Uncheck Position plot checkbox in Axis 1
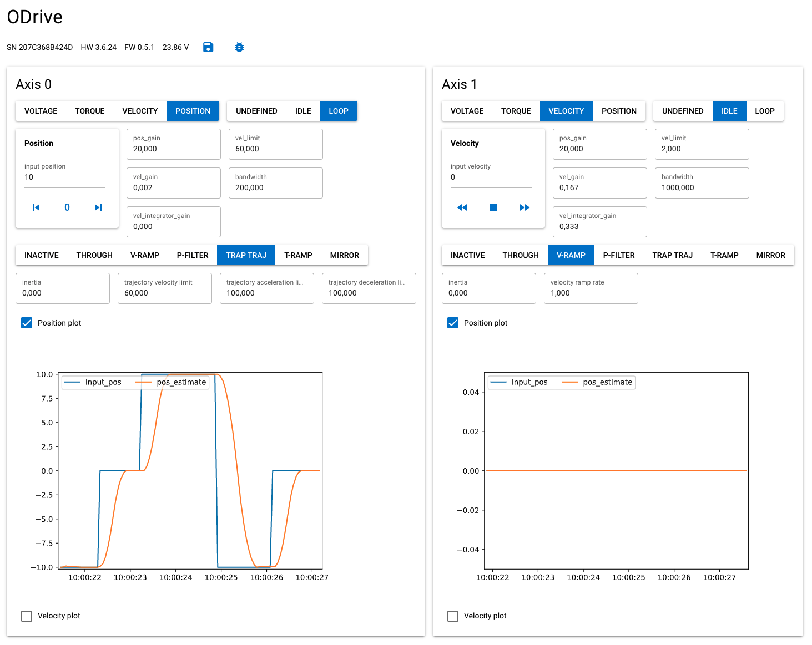This screenshot has height=645, width=812. point(453,323)
